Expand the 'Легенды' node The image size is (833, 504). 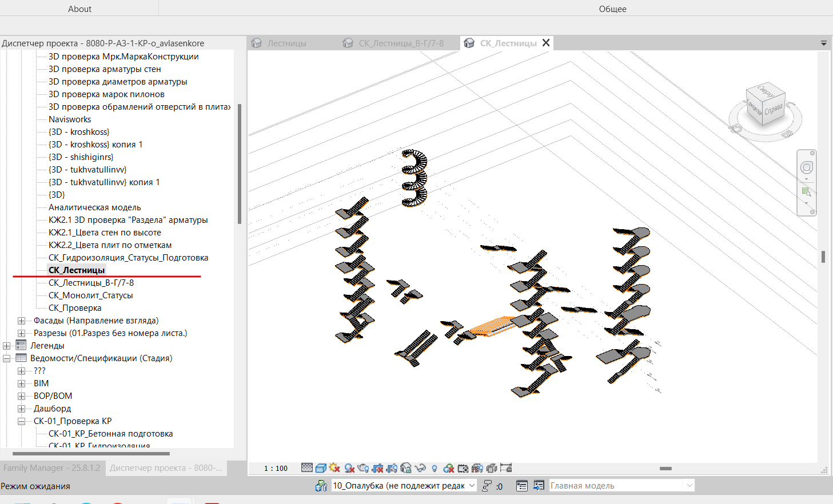[6, 346]
